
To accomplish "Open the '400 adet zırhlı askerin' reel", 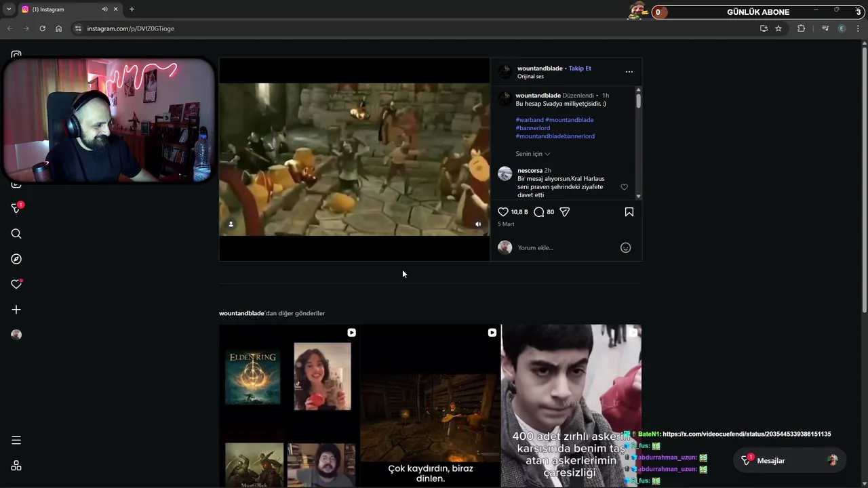I will 571,406.
